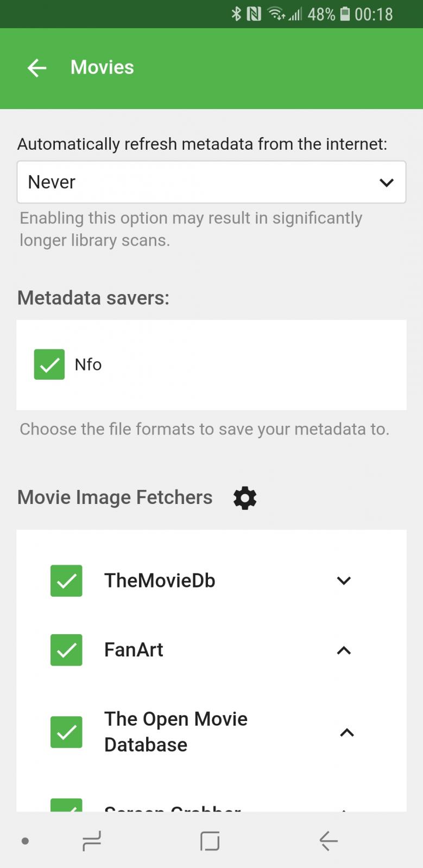Tap the TheMovieDb fetcher name
The image size is (423, 868).
pyautogui.click(x=160, y=580)
